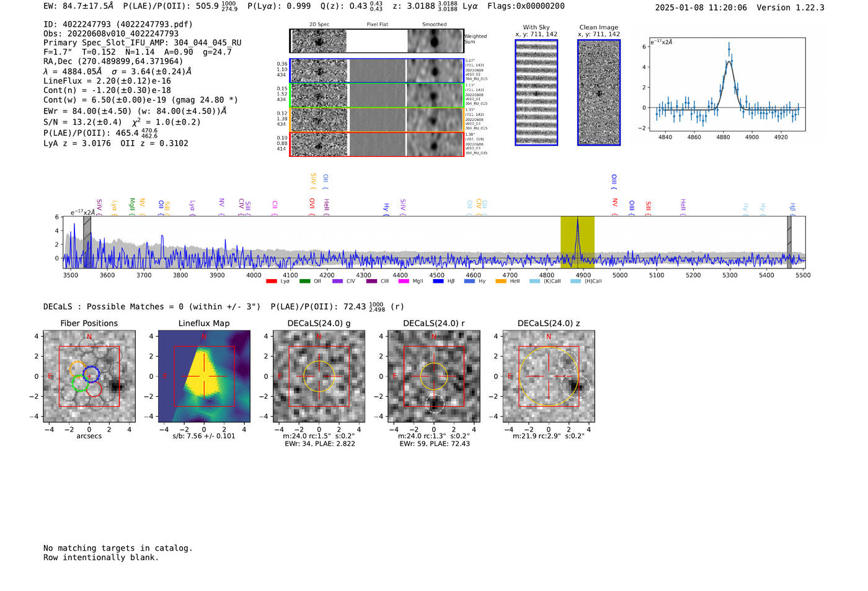Image resolution: width=868 pixels, height=591 pixels.
Task: Click the blue dashed fiber circle
Action: coord(91,374)
